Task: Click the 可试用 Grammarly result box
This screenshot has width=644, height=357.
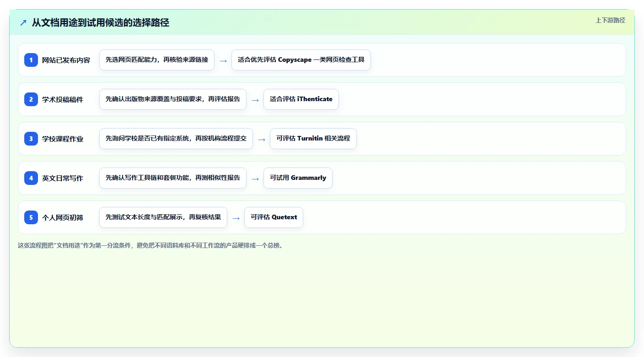Action: pyautogui.click(x=298, y=178)
